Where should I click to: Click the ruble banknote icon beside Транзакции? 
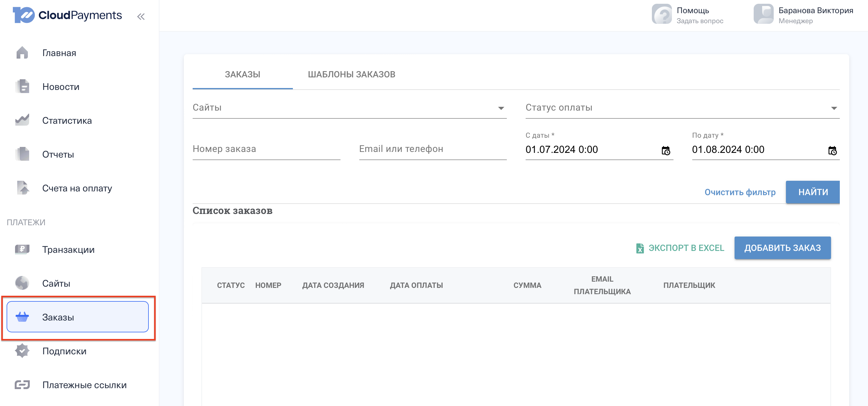tap(22, 249)
